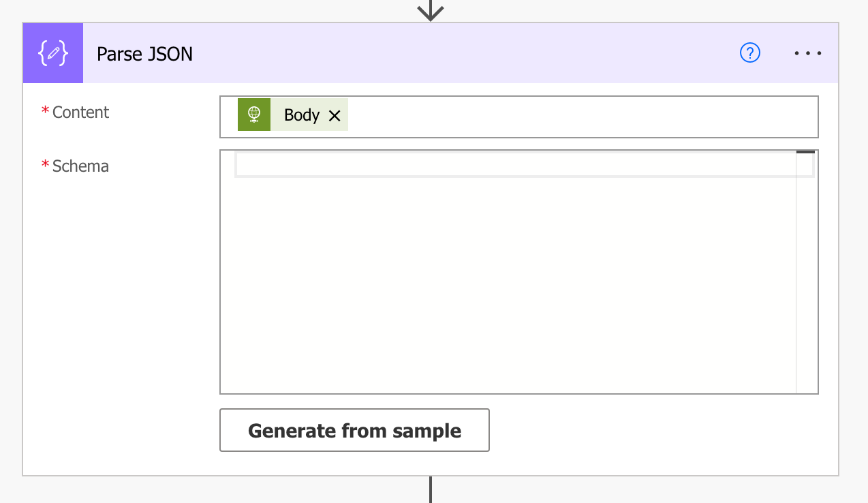868x503 pixels.
Task: Remove the Body token with the X
Action: (335, 115)
